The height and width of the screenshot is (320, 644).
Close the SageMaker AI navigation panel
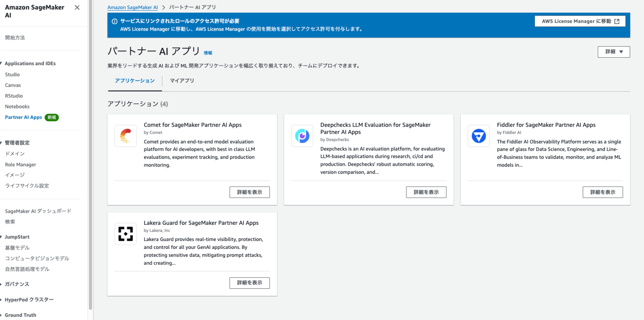click(77, 7)
